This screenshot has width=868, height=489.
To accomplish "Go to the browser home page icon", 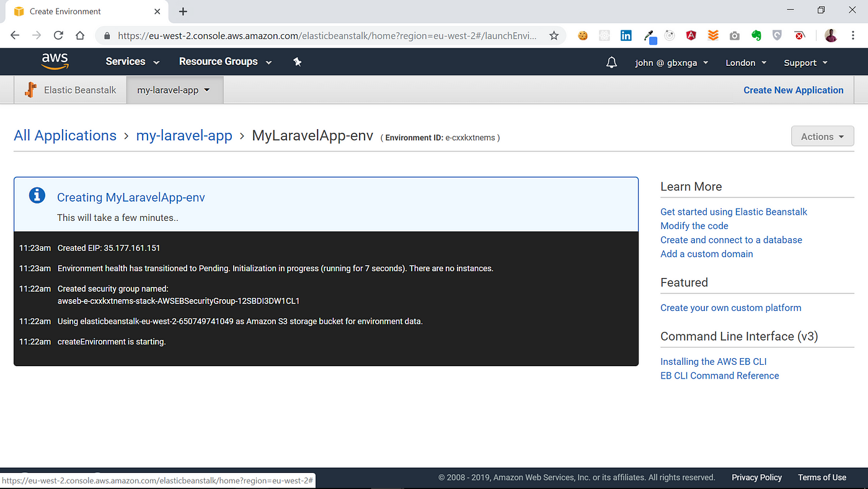I will pos(80,35).
